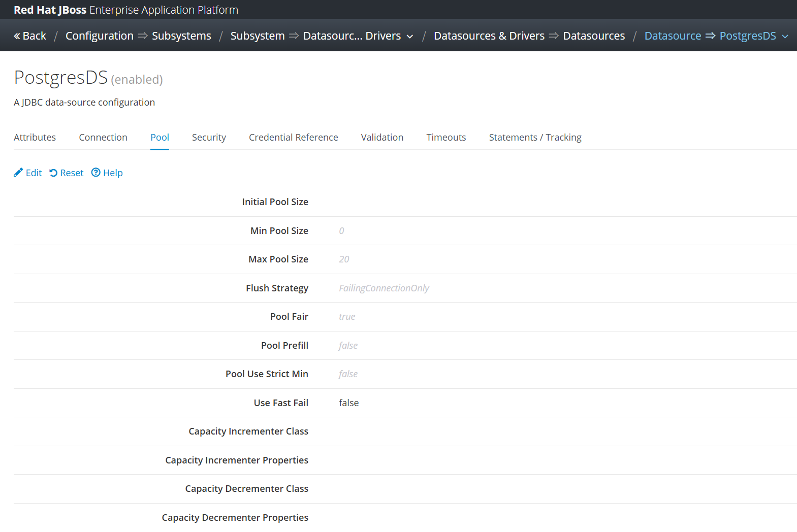Click the Use Fast Fail label
This screenshot has width=797, height=532.
pyautogui.click(x=281, y=403)
